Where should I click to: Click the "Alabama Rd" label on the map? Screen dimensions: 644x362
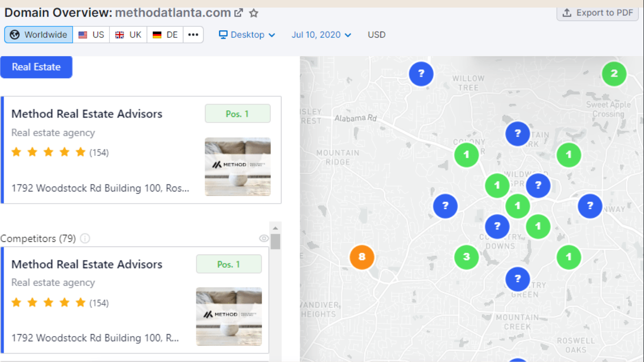click(356, 118)
